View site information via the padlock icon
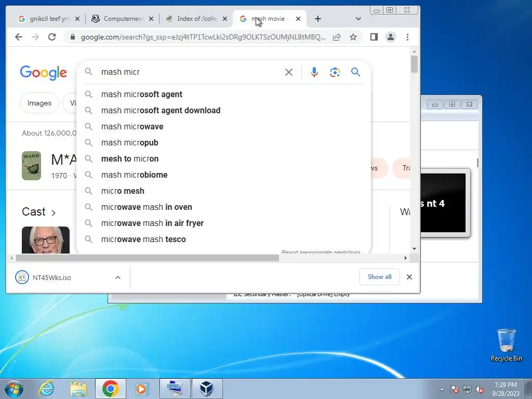 (73, 37)
